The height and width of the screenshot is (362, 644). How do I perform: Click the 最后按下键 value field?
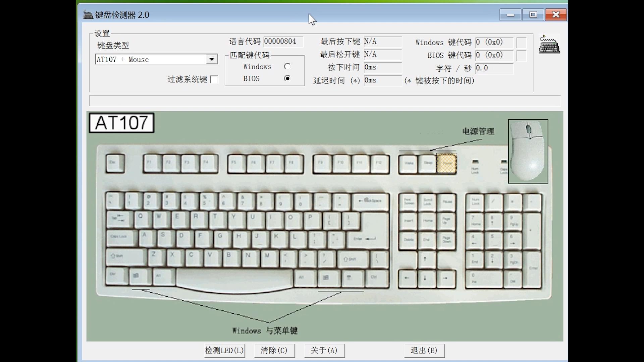tap(382, 42)
